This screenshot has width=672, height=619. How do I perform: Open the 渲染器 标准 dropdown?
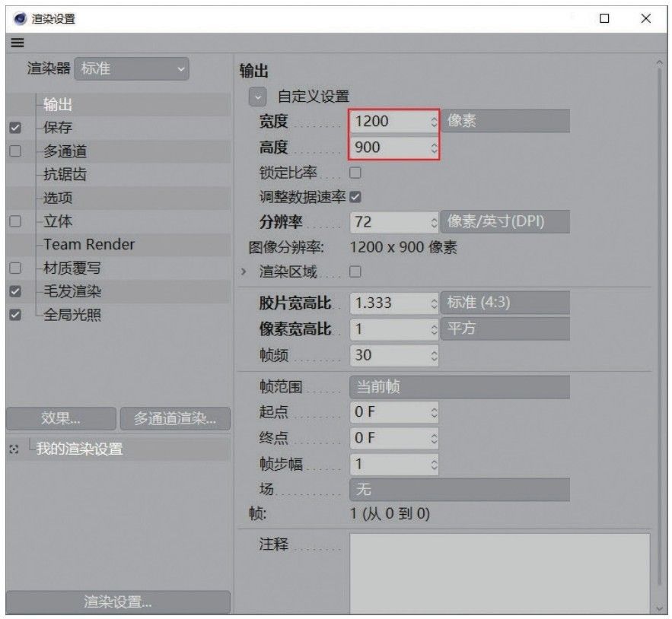(x=132, y=68)
